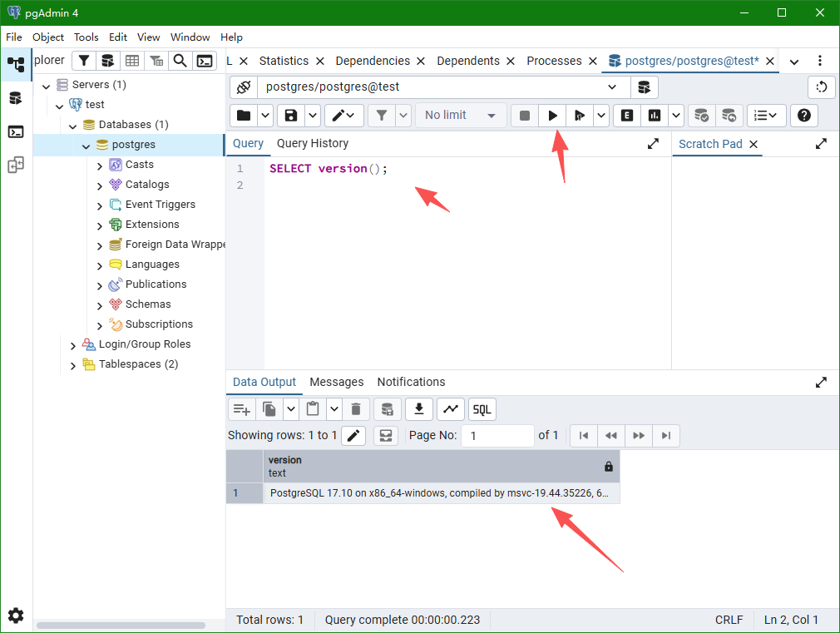The width and height of the screenshot is (840, 633).
Task: Open the Save File options arrow
Action: pos(313,116)
